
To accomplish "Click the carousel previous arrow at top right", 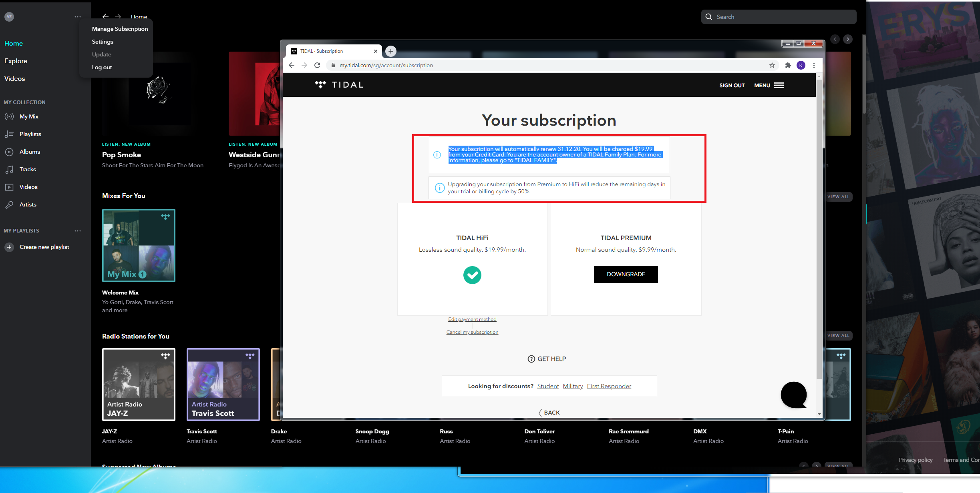I will coord(835,39).
